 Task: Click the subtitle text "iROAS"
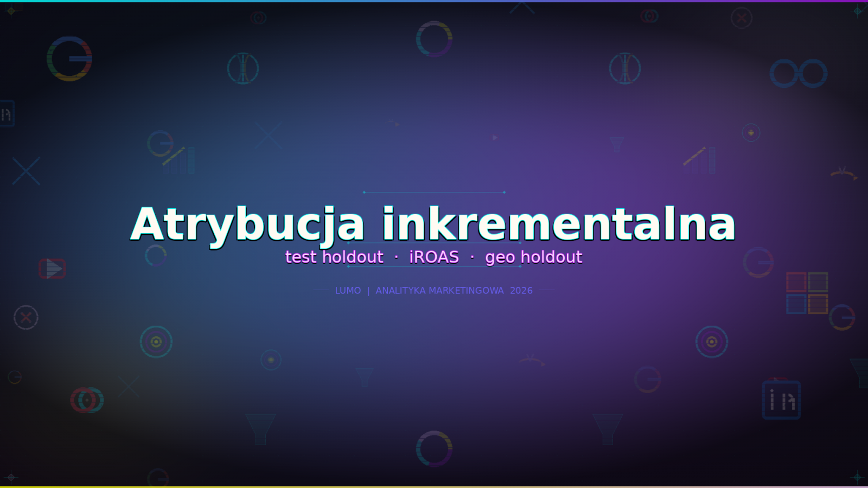(434, 257)
